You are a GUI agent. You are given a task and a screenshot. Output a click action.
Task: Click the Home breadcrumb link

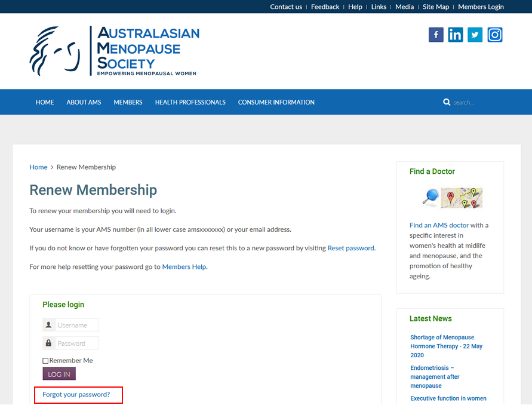pos(38,167)
